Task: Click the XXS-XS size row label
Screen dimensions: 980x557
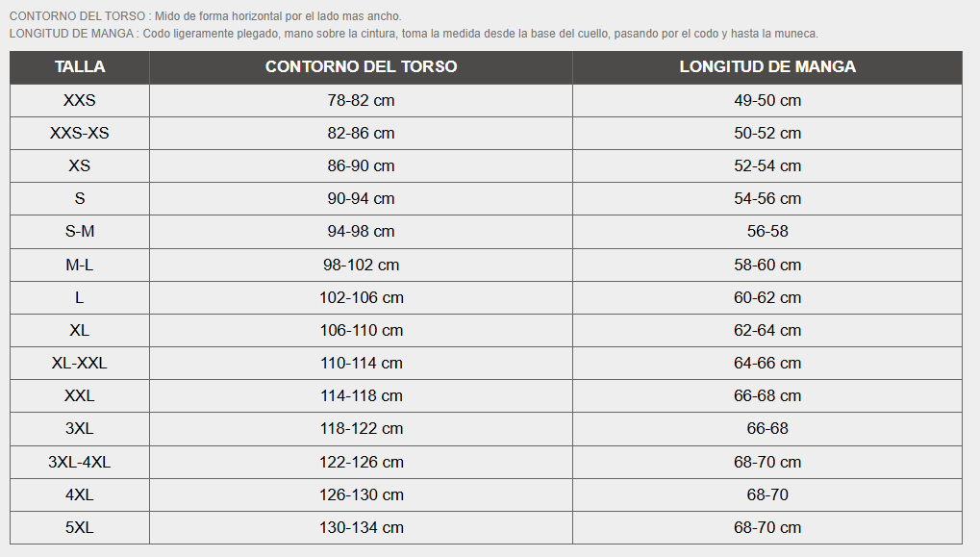Action: 80,133
